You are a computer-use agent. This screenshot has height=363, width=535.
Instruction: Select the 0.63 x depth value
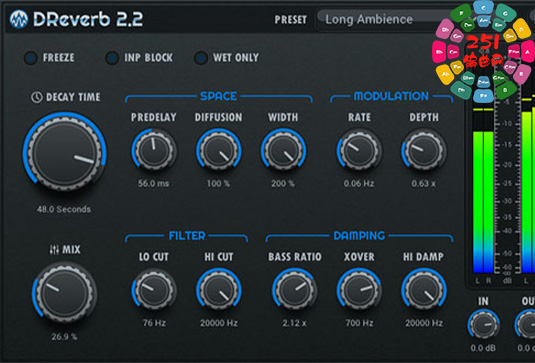tap(423, 184)
